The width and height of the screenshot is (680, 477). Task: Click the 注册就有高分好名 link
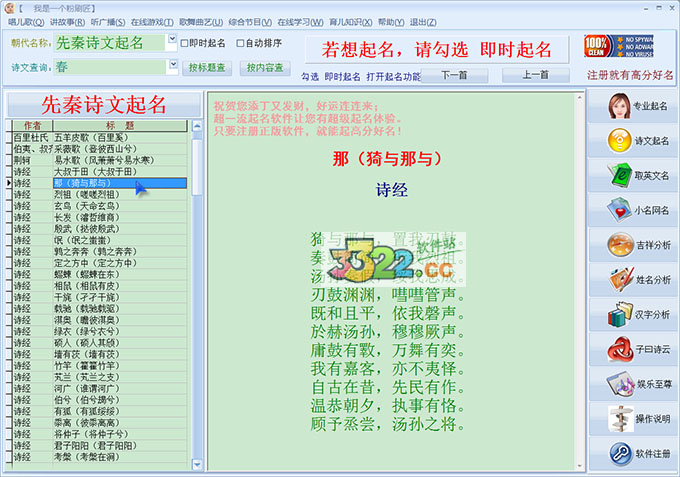(x=630, y=75)
